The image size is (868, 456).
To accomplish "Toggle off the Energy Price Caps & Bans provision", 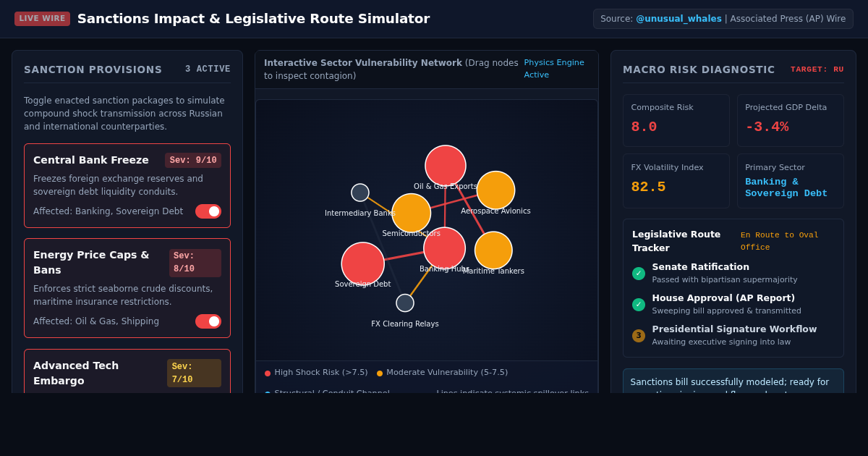I will [x=208, y=321].
